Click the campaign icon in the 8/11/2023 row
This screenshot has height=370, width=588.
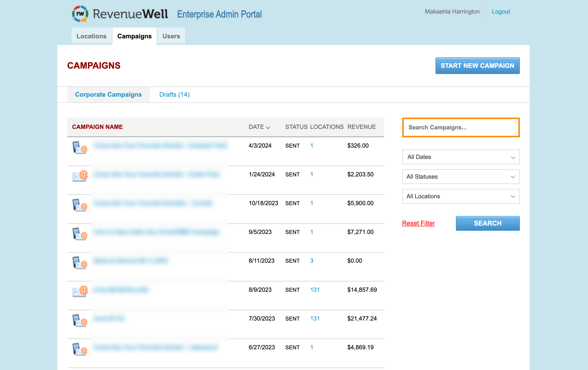click(80, 263)
